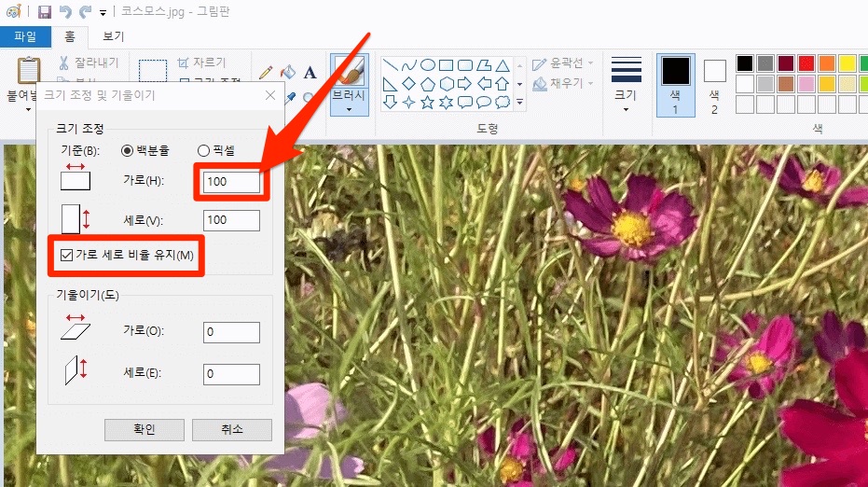
Task: Select the Pencil tool
Action: (266, 72)
